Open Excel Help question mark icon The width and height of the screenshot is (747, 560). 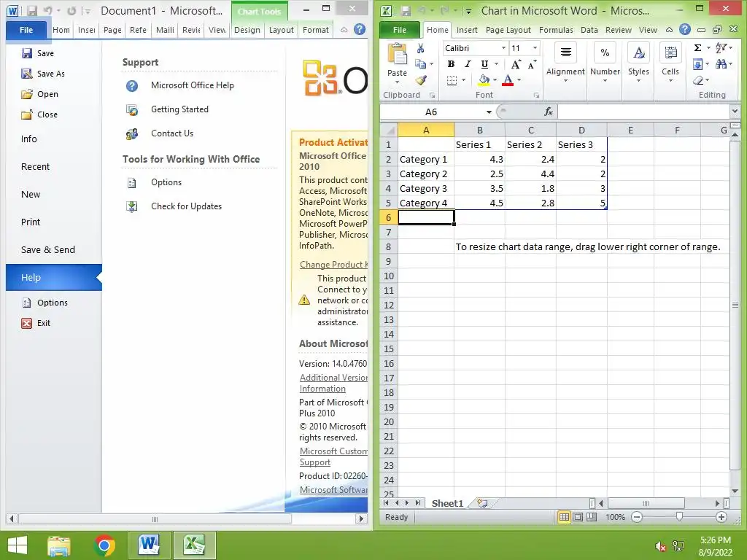pyautogui.click(x=684, y=29)
